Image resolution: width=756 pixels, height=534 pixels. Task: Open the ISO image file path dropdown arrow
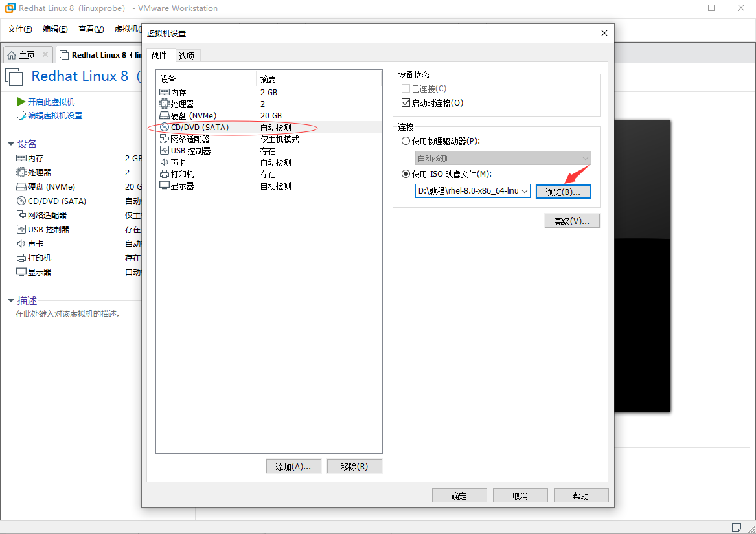pos(525,192)
